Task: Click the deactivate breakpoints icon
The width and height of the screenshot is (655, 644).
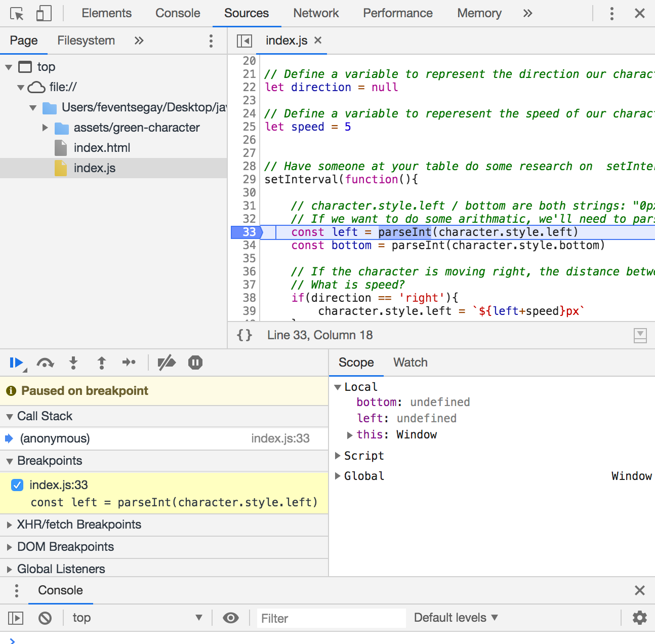Action: pos(167,363)
